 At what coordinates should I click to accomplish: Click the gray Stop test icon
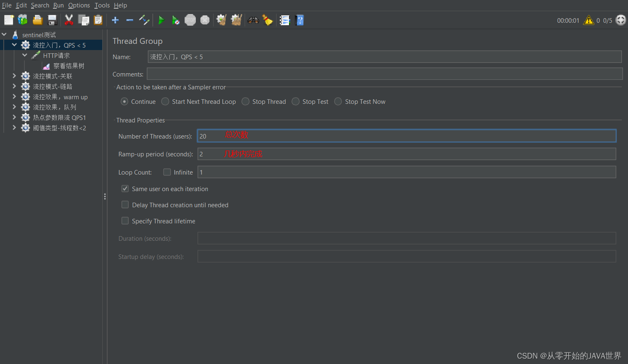190,20
